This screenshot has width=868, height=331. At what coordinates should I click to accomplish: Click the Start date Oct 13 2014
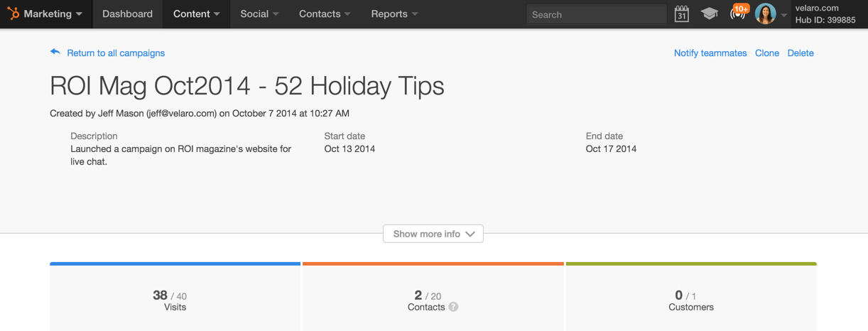(349, 148)
